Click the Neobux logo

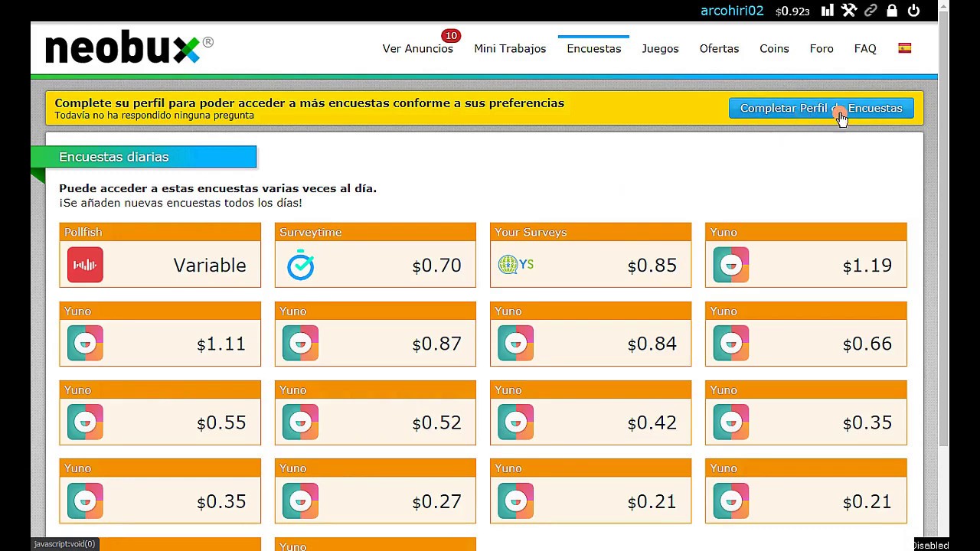coord(129,47)
